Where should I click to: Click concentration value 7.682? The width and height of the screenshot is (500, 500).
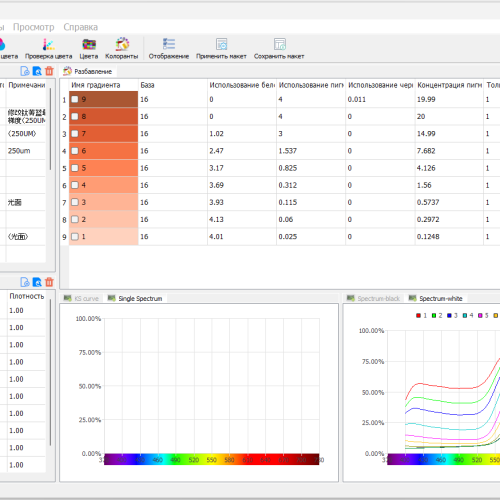(x=426, y=151)
